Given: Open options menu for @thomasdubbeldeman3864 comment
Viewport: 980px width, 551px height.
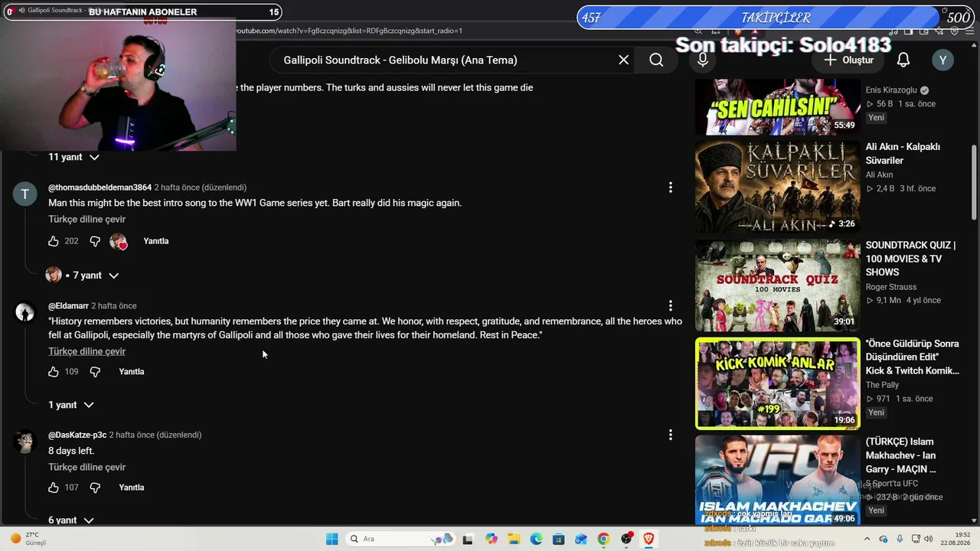Looking at the screenshot, I should point(671,187).
